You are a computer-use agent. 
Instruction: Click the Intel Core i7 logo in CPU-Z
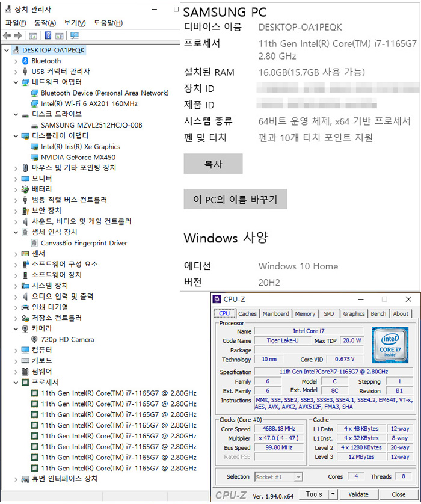tap(390, 345)
